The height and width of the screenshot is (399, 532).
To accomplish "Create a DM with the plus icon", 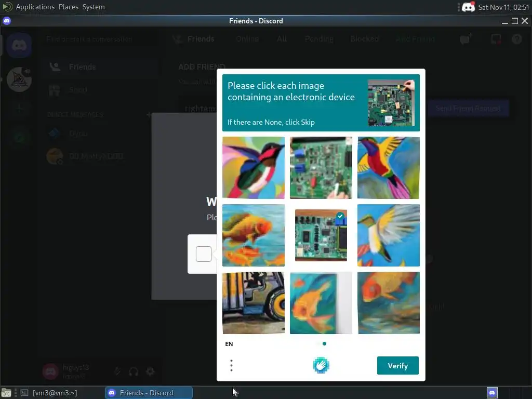I will click(149, 115).
